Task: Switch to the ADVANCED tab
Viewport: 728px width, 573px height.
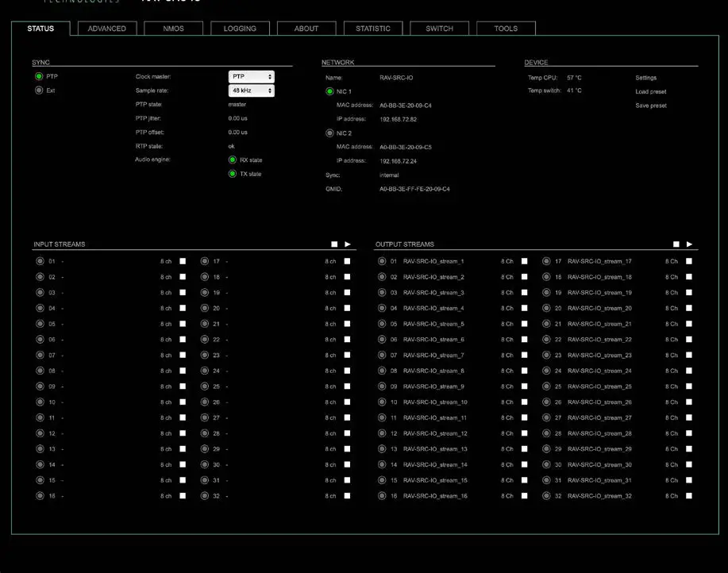Action: 107,29
